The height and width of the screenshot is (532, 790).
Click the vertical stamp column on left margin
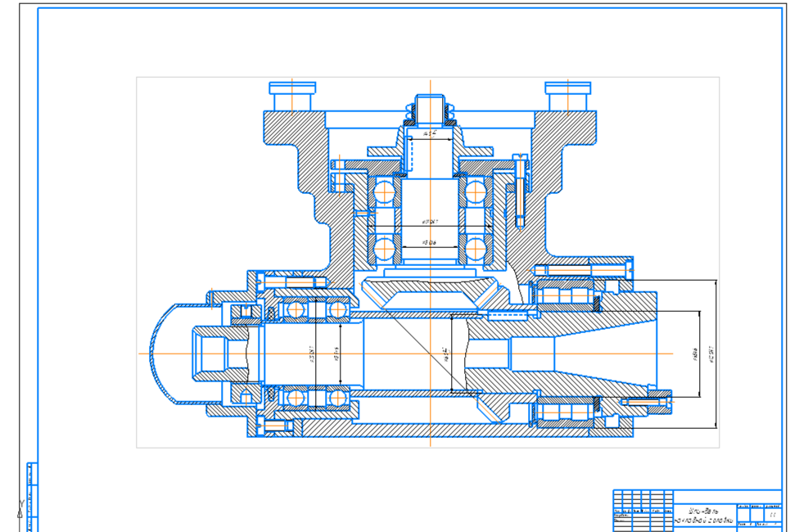click(32, 497)
